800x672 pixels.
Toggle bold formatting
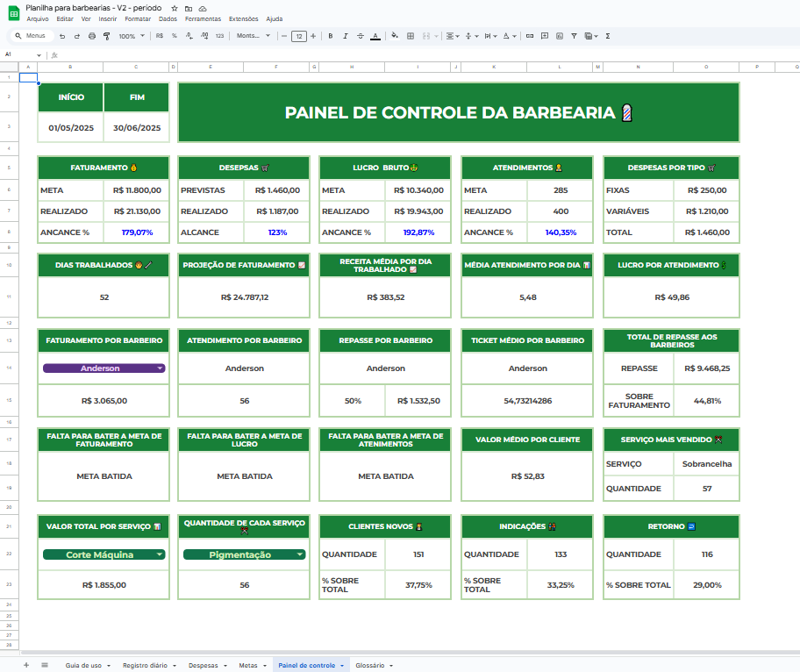[x=330, y=36]
